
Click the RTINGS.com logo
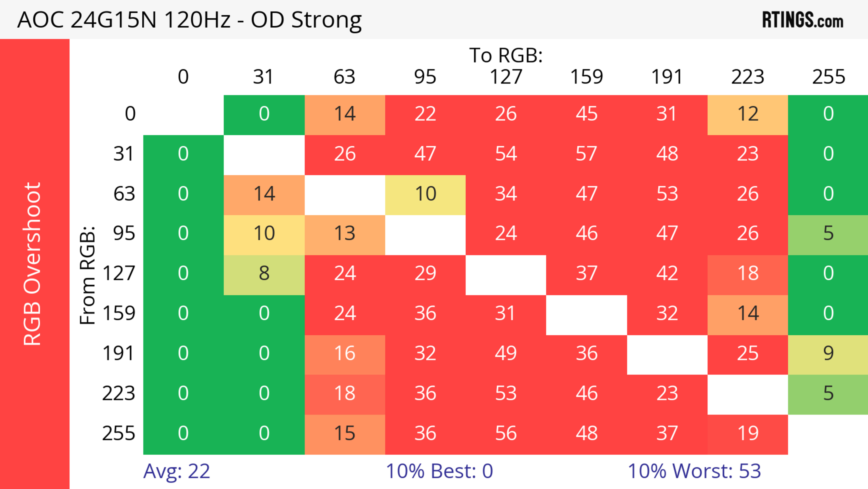[802, 20]
